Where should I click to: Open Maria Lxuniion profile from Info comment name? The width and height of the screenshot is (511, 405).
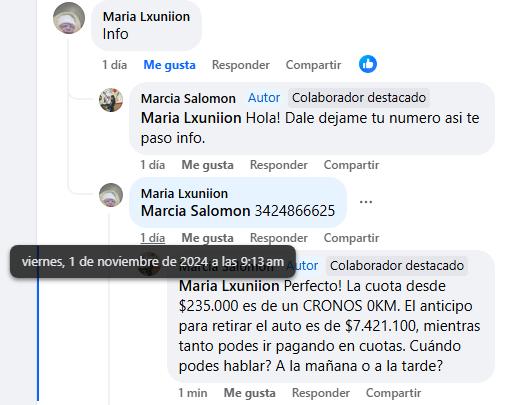click(x=146, y=16)
